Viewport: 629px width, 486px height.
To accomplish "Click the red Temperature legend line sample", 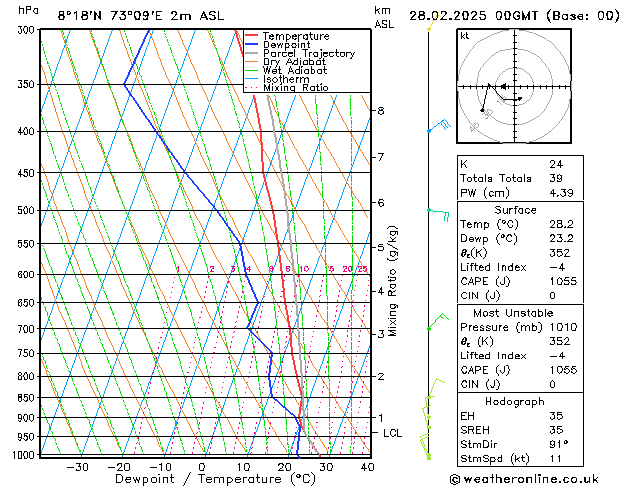I will tap(251, 36).
